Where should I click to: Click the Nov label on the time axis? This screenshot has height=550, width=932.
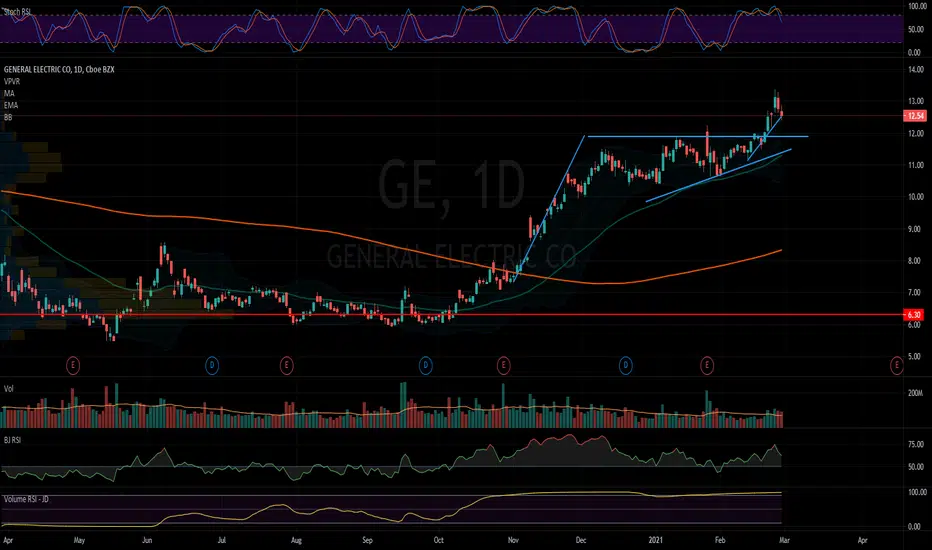[514, 540]
